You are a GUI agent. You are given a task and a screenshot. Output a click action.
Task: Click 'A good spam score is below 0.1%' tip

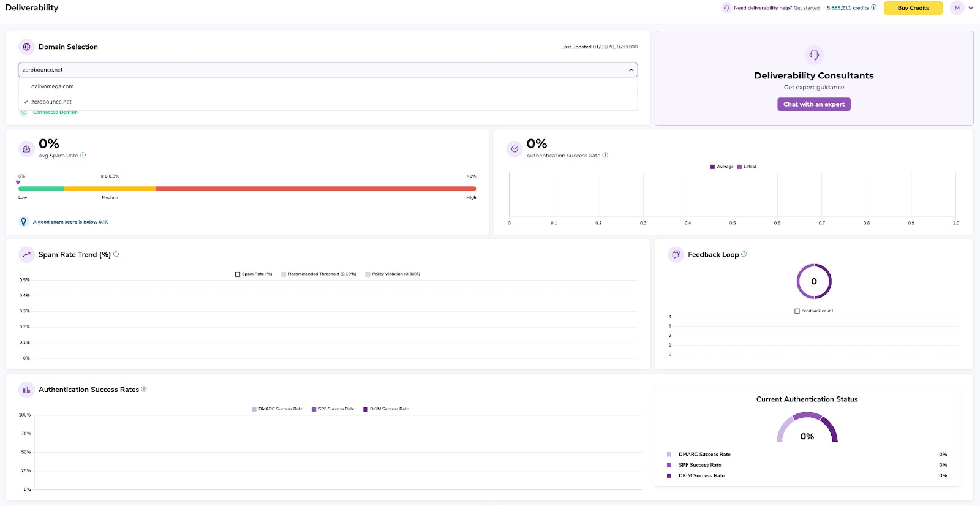click(70, 222)
